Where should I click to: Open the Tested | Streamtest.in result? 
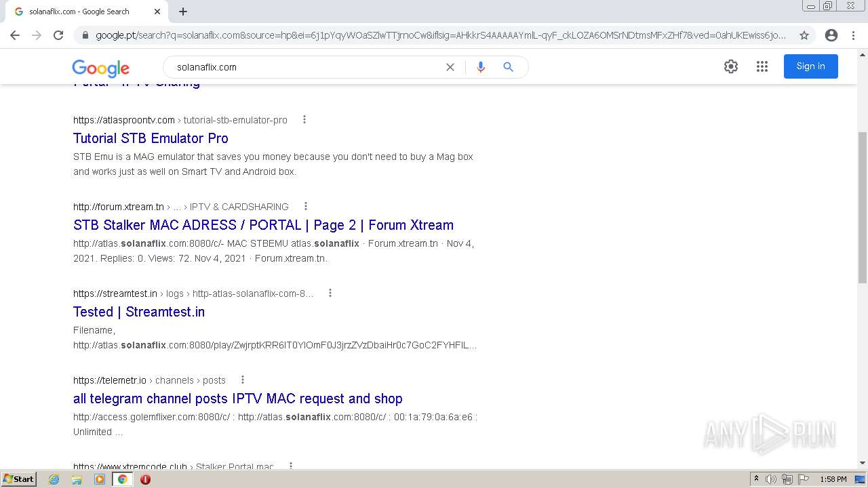click(139, 312)
